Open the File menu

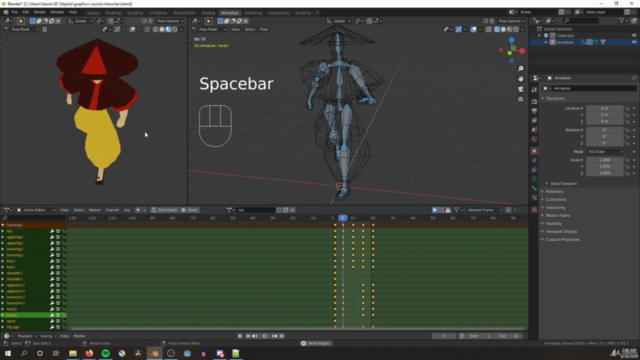pos(15,12)
